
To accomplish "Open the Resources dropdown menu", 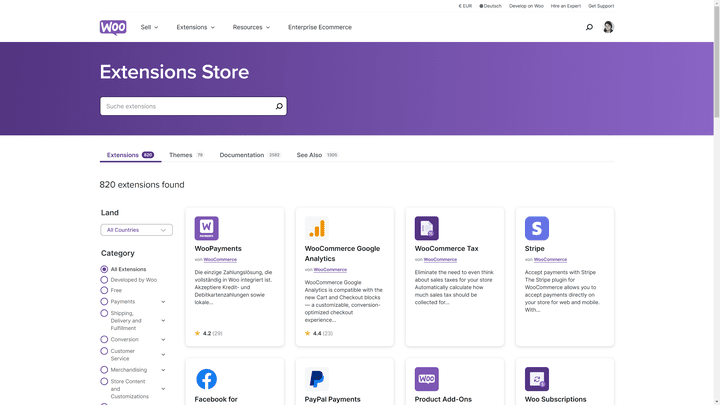I will click(251, 27).
